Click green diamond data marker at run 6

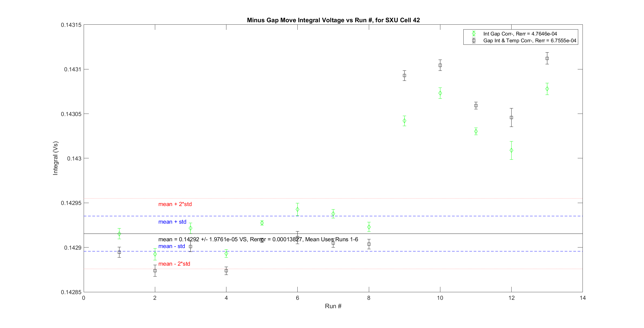[297, 209]
